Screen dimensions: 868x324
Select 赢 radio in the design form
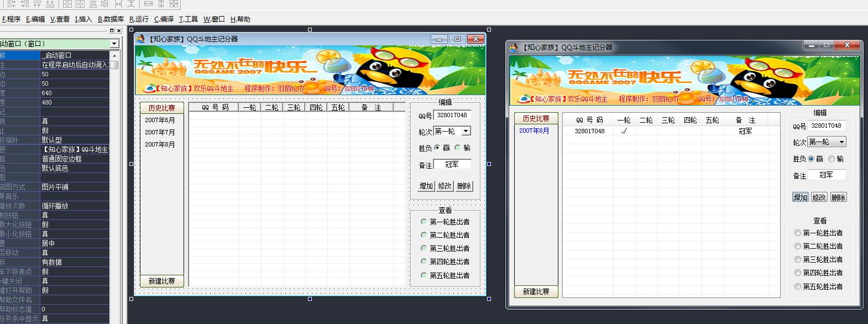(437, 148)
